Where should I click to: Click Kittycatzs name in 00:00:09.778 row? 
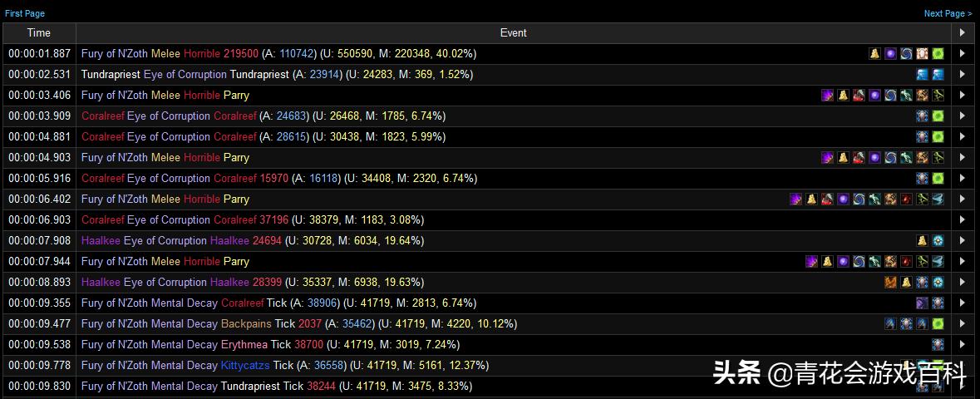(246, 365)
